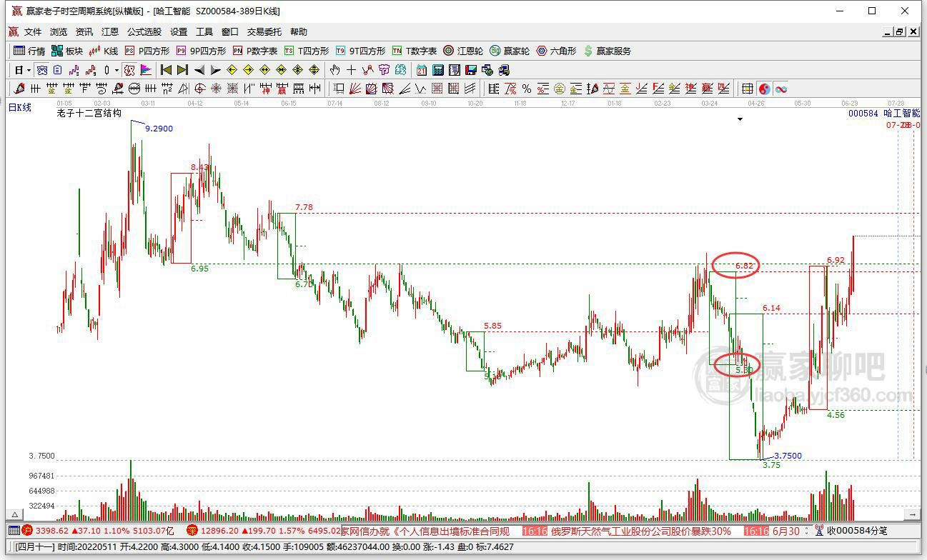Open the T四方形 tool
The width and height of the screenshot is (927, 560).
pos(307,51)
